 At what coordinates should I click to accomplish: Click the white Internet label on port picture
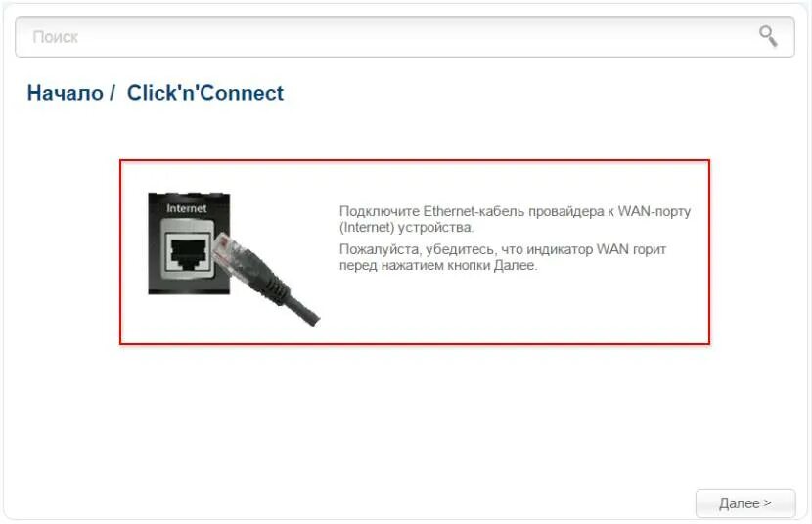point(187,208)
